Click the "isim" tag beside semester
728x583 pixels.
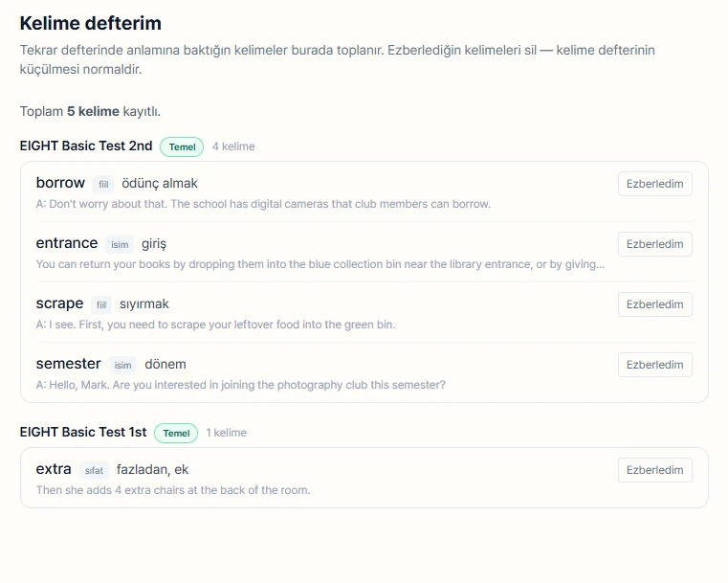click(x=122, y=366)
